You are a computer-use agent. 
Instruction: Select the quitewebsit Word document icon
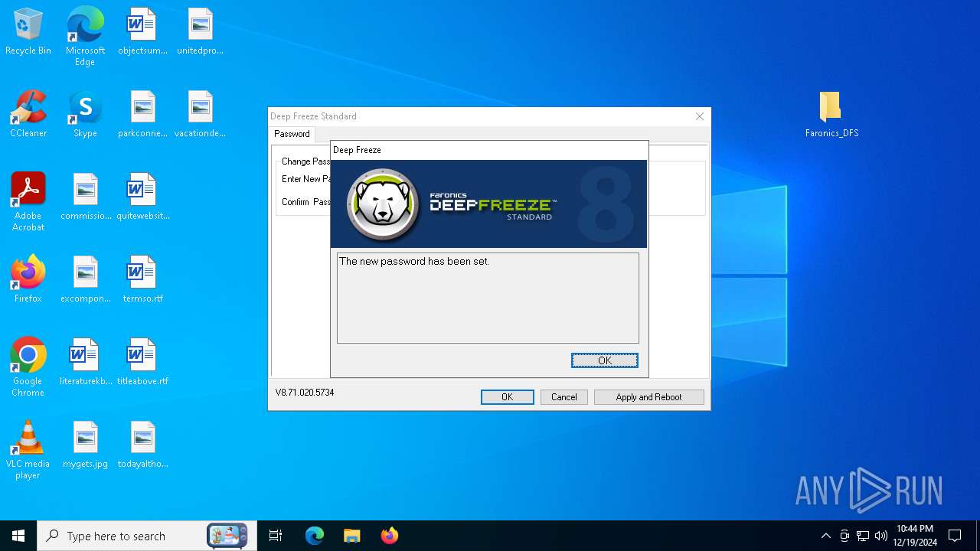click(x=142, y=197)
